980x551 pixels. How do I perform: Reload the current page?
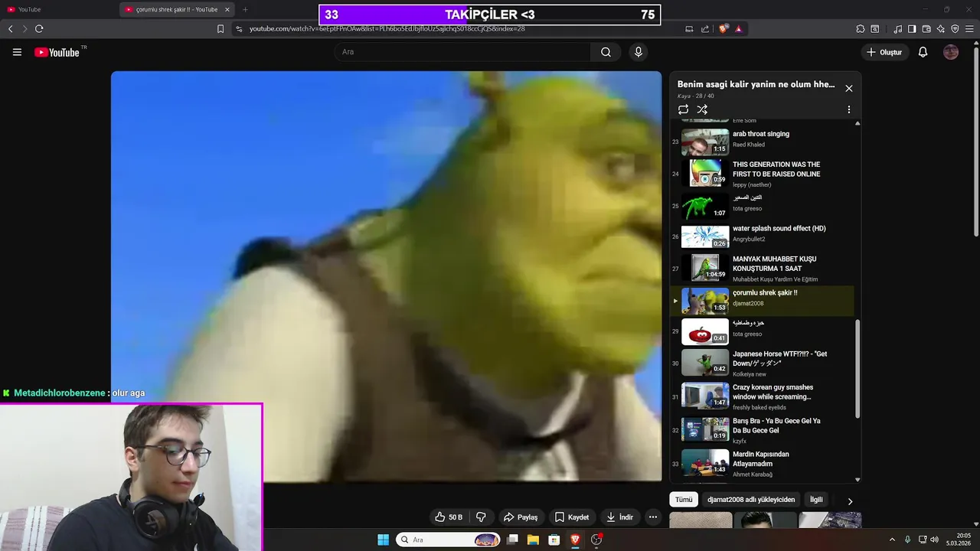pos(39,29)
